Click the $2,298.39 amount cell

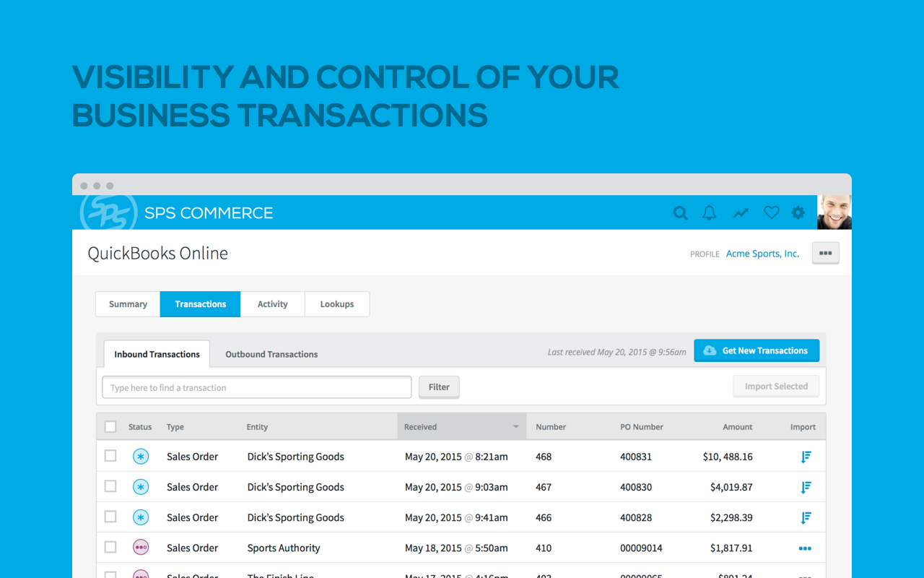pos(731,517)
